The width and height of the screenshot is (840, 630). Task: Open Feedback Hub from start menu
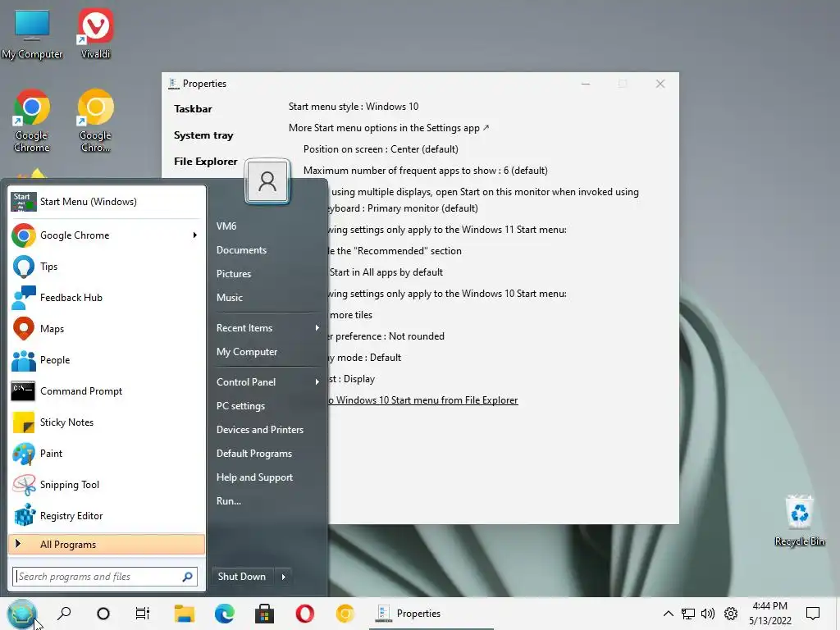(106, 297)
